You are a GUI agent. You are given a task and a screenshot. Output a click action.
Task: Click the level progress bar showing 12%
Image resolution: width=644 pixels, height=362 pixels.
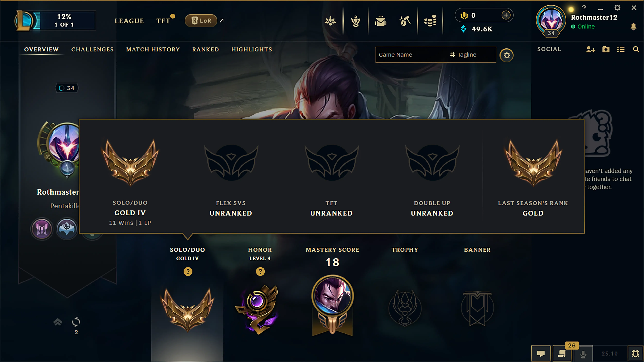[65, 20]
